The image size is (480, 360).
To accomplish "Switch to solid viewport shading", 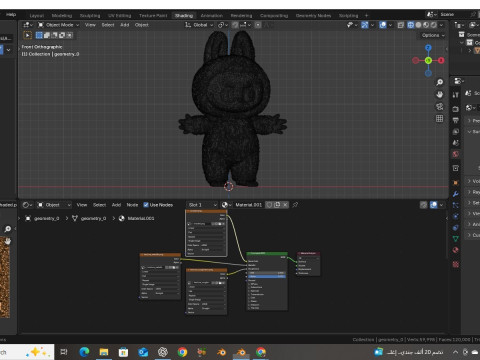I will 418,25.
